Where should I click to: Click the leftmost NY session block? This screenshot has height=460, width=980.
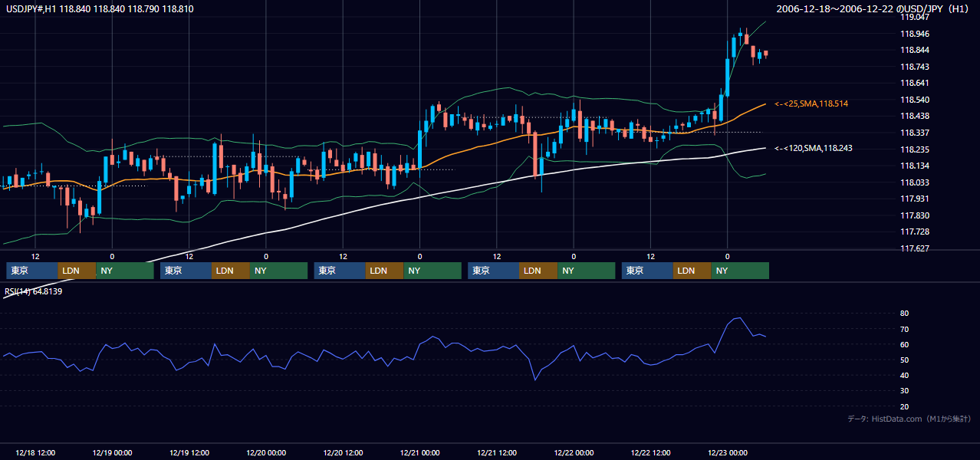tap(125, 271)
